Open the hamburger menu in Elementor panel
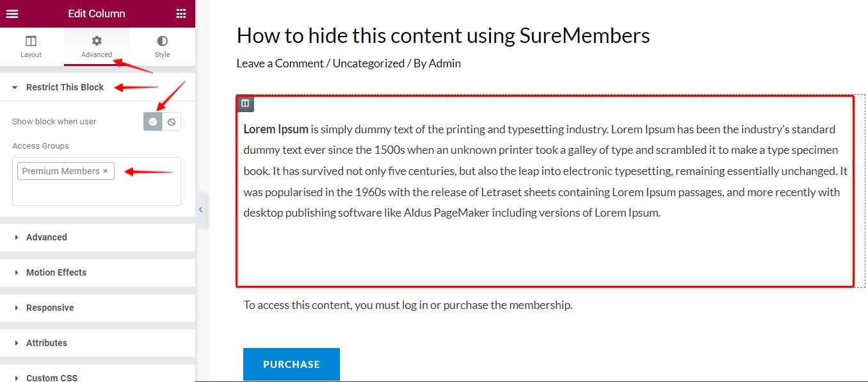Image resolution: width=868 pixels, height=382 pixels. click(12, 13)
